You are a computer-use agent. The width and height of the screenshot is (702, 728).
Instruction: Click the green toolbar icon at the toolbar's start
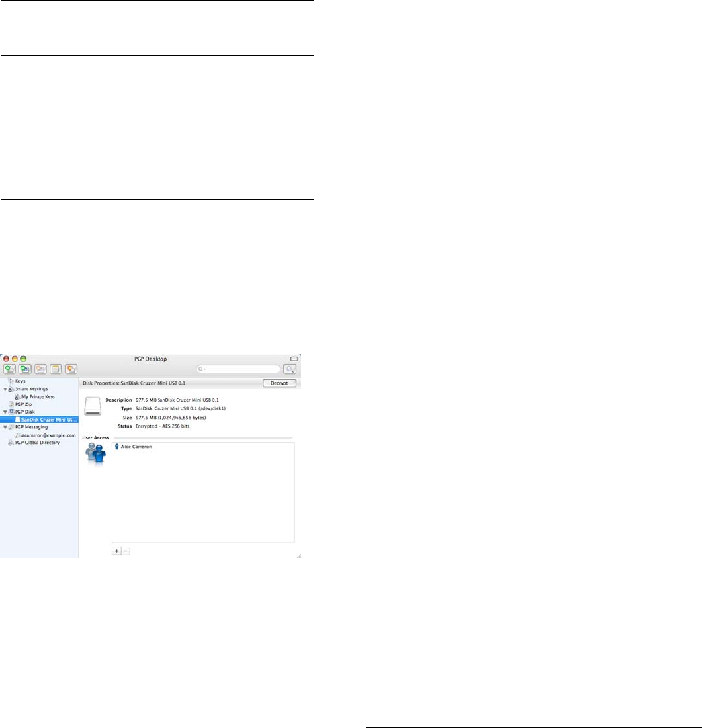[x=10, y=369]
